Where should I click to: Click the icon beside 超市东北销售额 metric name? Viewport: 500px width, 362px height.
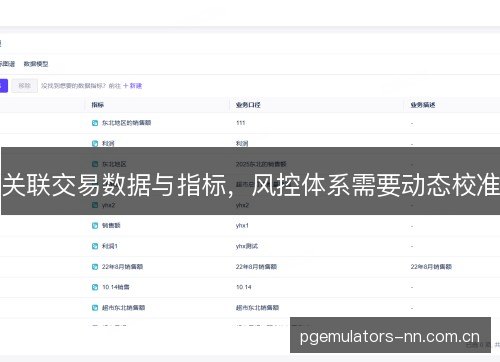click(x=95, y=308)
